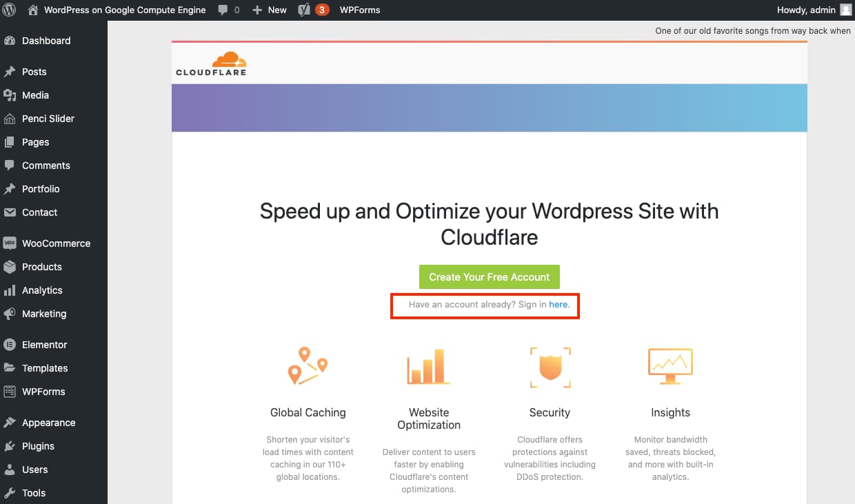The image size is (855, 504).
Task: Click the 'One of our old favorite songs' text
Action: [x=753, y=31]
